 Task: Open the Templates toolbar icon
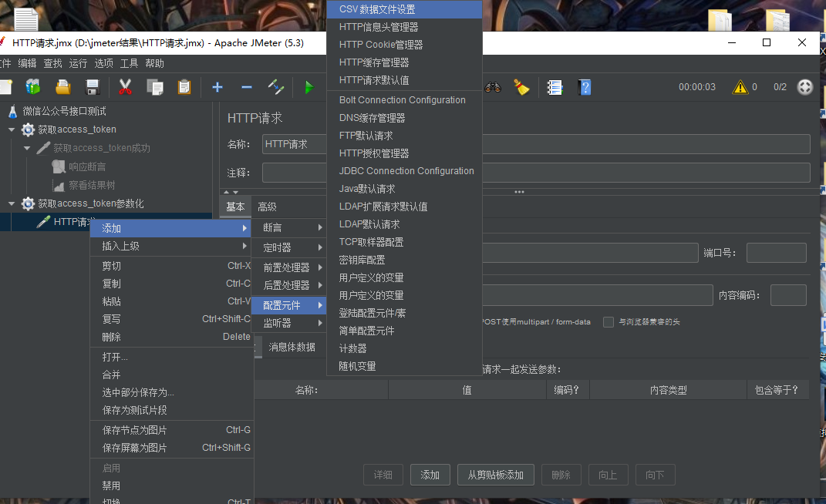33,87
